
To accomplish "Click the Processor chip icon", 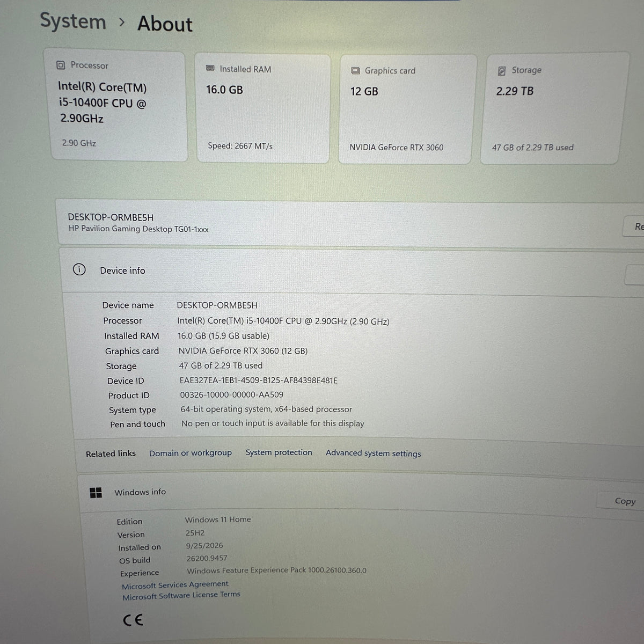I will (x=61, y=65).
